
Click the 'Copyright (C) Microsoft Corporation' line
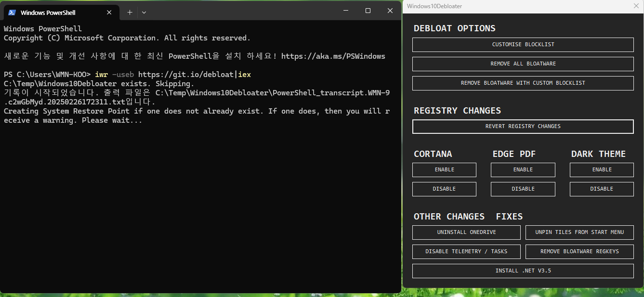point(127,38)
